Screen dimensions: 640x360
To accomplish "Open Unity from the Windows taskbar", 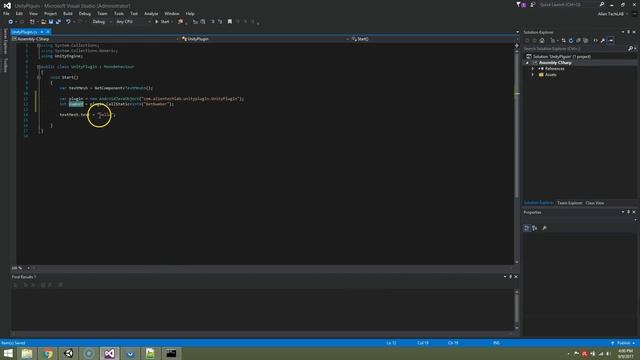I will [69, 353].
